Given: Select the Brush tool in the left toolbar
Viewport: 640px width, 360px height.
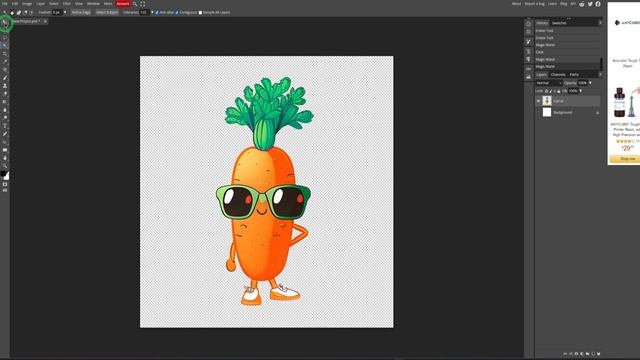Looking at the screenshot, I should pyautogui.click(x=5, y=78).
